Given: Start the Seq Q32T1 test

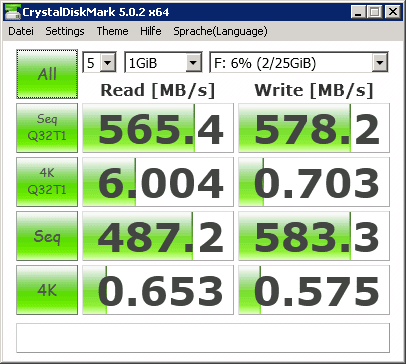Looking at the screenshot, I should (47, 128).
